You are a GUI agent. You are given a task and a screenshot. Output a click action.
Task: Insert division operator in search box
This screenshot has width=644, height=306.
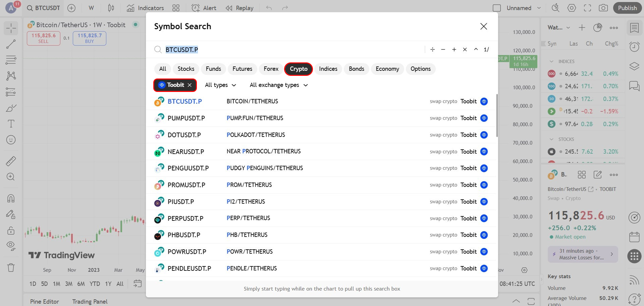432,50
